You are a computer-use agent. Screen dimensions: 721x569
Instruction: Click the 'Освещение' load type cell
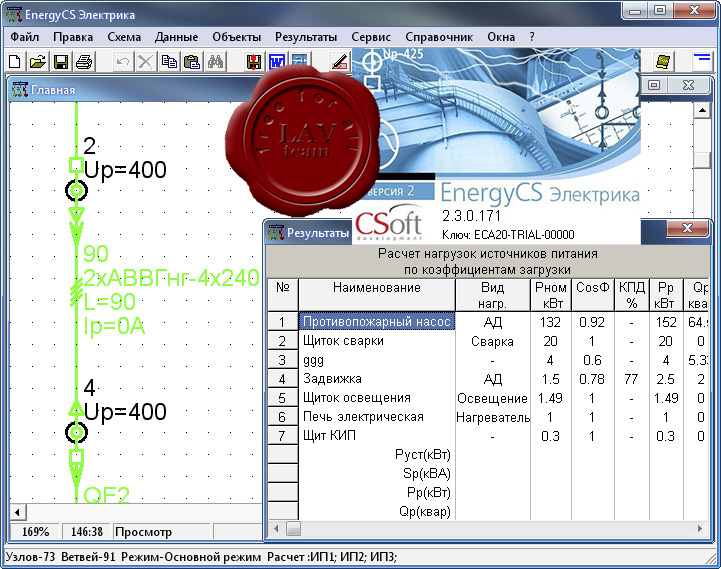click(x=492, y=398)
